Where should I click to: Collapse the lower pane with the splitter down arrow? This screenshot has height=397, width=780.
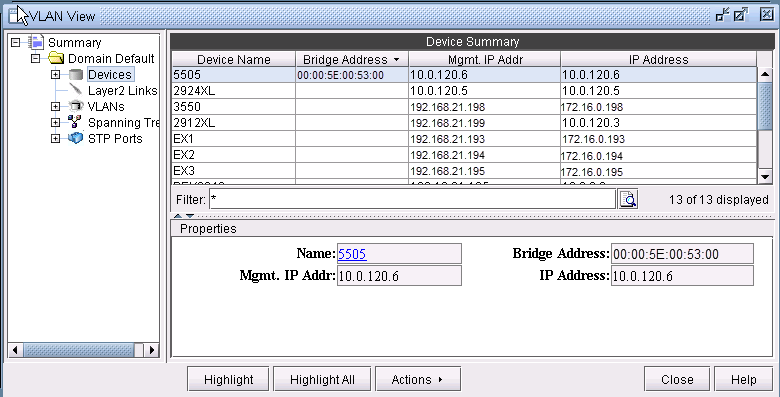190,216
